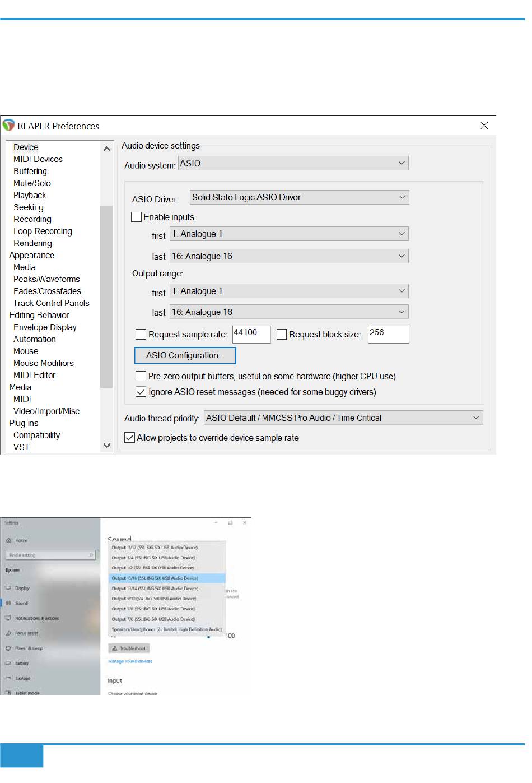Select MIDI Devices in preferences tree
The height and width of the screenshot is (783, 532).
38,159
